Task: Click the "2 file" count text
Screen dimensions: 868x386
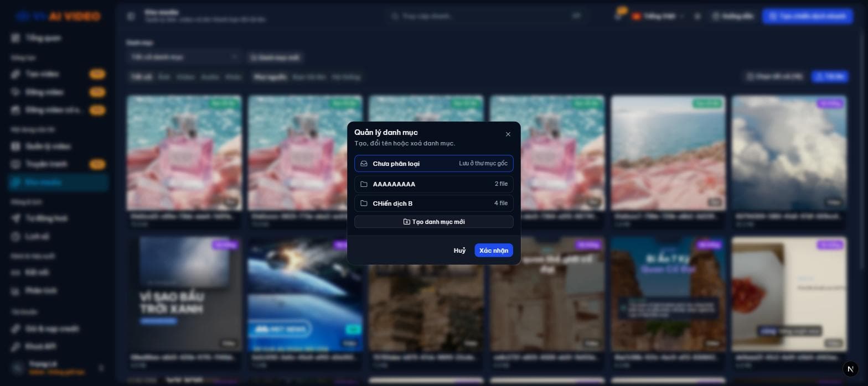Action: (501, 184)
